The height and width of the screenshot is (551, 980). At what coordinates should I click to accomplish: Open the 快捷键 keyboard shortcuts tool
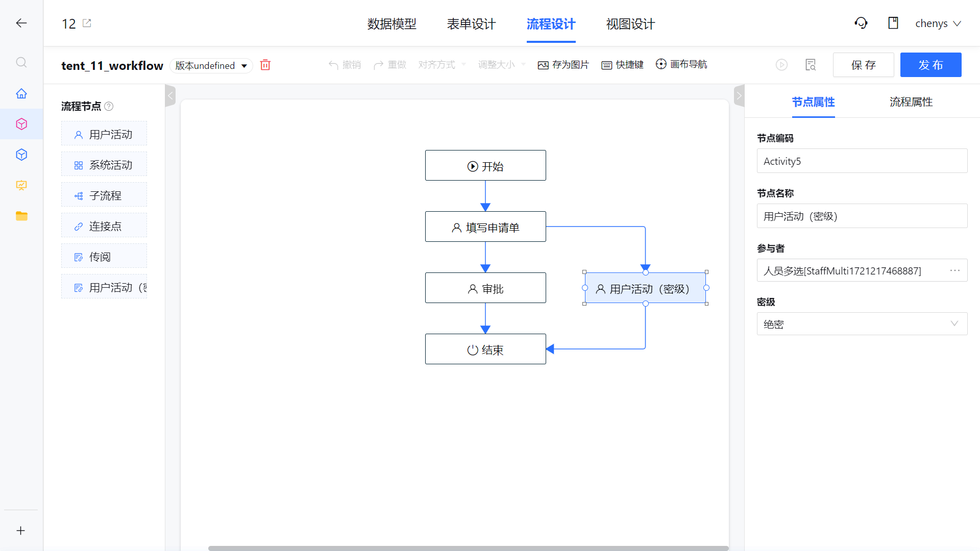click(x=623, y=65)
